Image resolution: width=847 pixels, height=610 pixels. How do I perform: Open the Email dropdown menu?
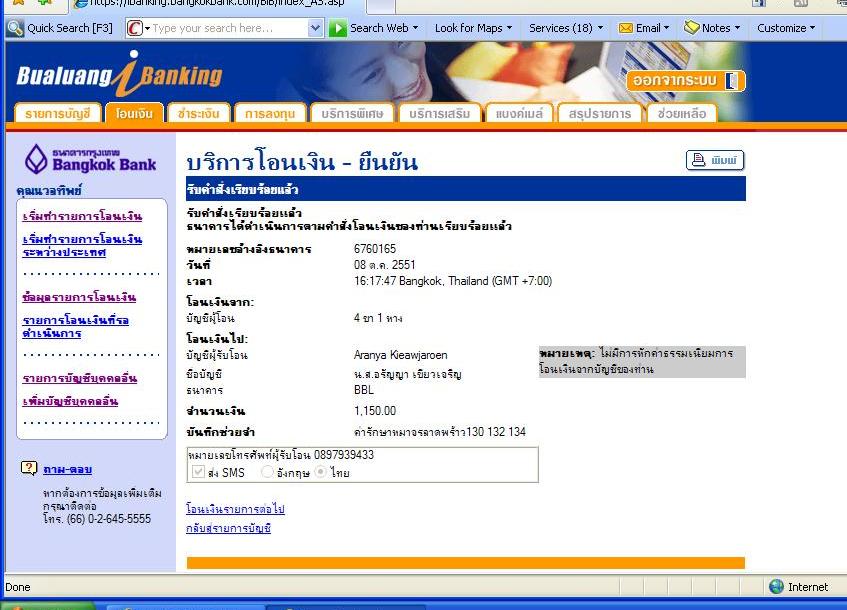(x=667, y=28)
